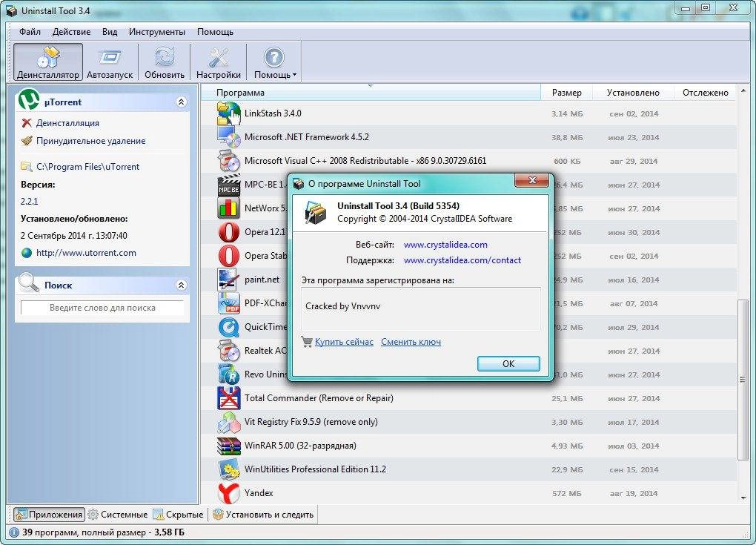The width and height of the screenshot is (756, 545).
Task: Click Сменить ключ change key link
Action: pos(411,342)
